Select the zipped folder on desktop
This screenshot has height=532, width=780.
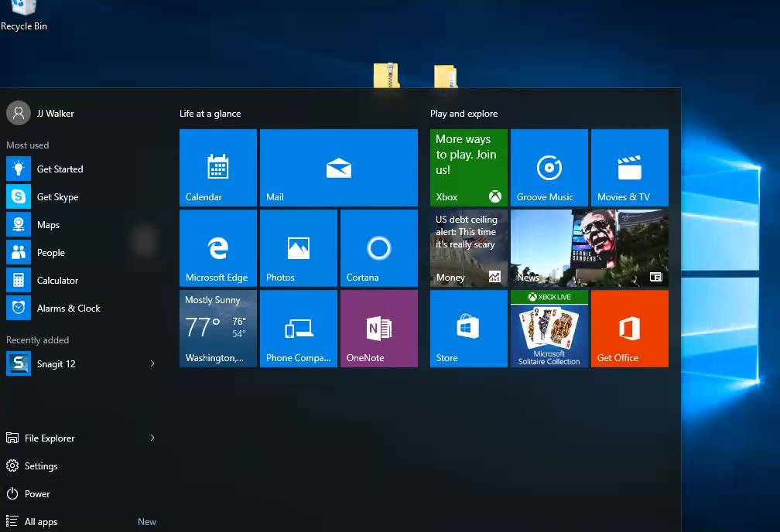point(386,75)
